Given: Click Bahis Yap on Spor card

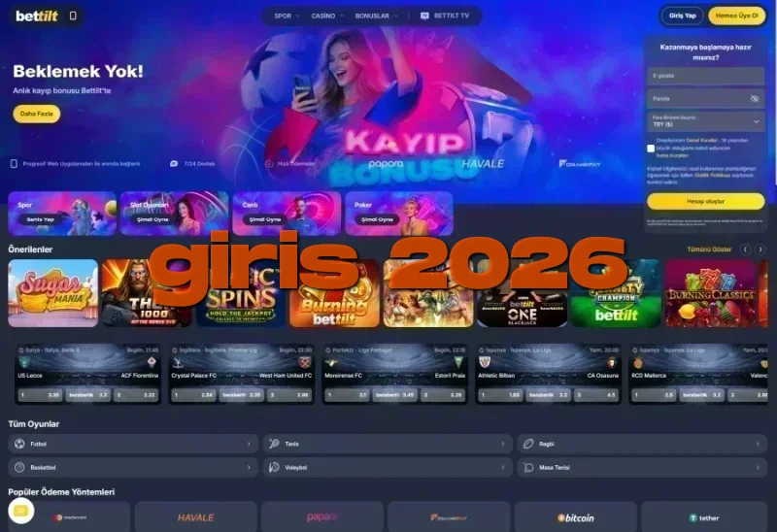Looking at the screenshot, I should (x=40, y=219).
